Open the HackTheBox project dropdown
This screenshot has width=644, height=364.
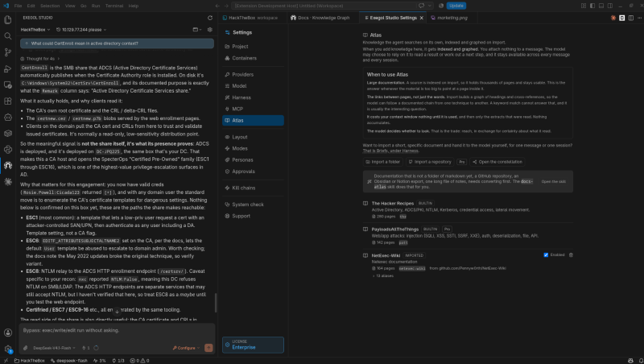(x=35, y=30)
